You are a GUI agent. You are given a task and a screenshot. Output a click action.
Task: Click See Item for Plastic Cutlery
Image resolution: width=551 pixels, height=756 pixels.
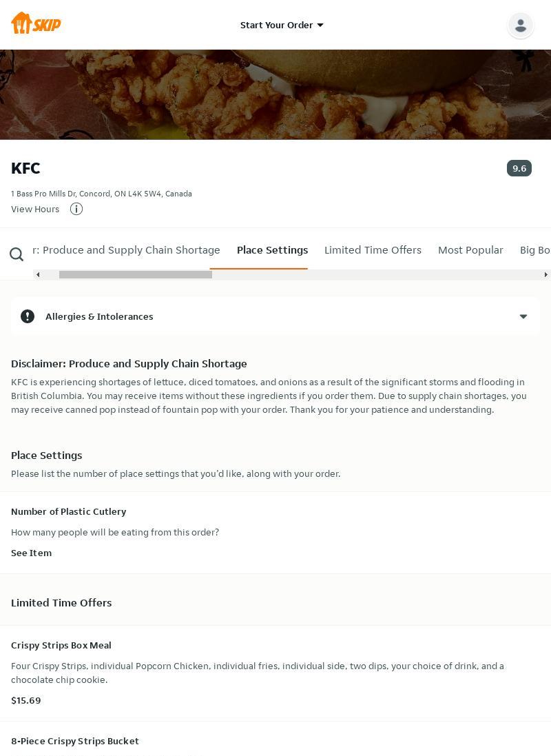point(31,553)
